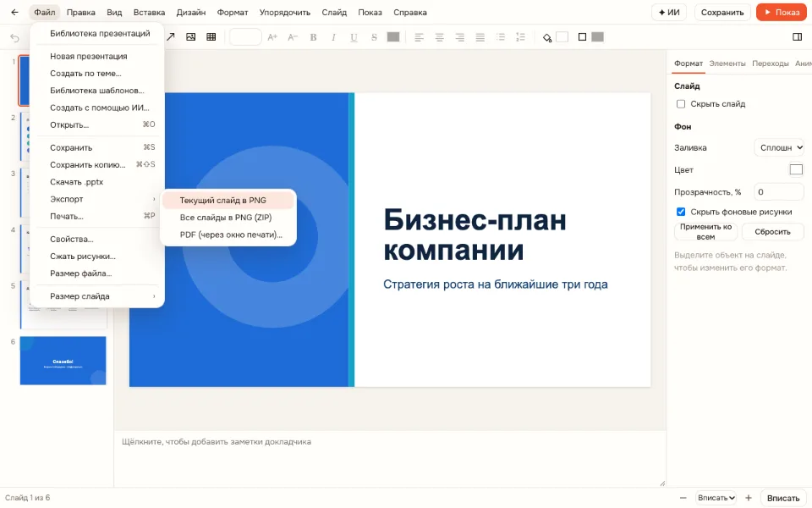Open the Справка menu

(410, 12)
